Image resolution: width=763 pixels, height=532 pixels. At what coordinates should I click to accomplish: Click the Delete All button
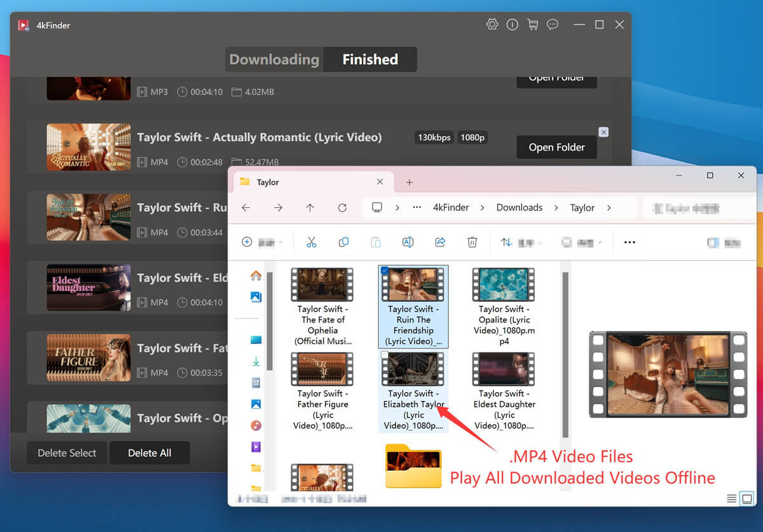pos(149,453)
